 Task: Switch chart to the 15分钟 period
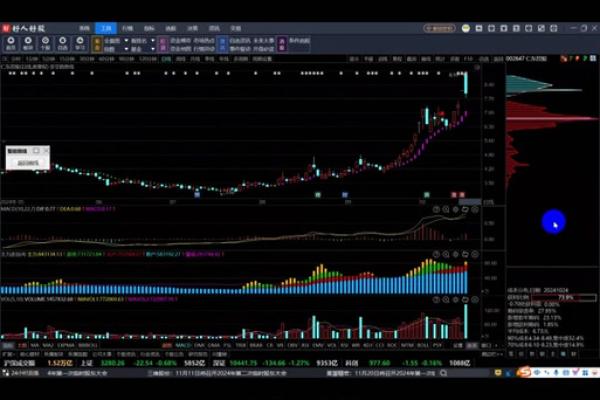67,59
